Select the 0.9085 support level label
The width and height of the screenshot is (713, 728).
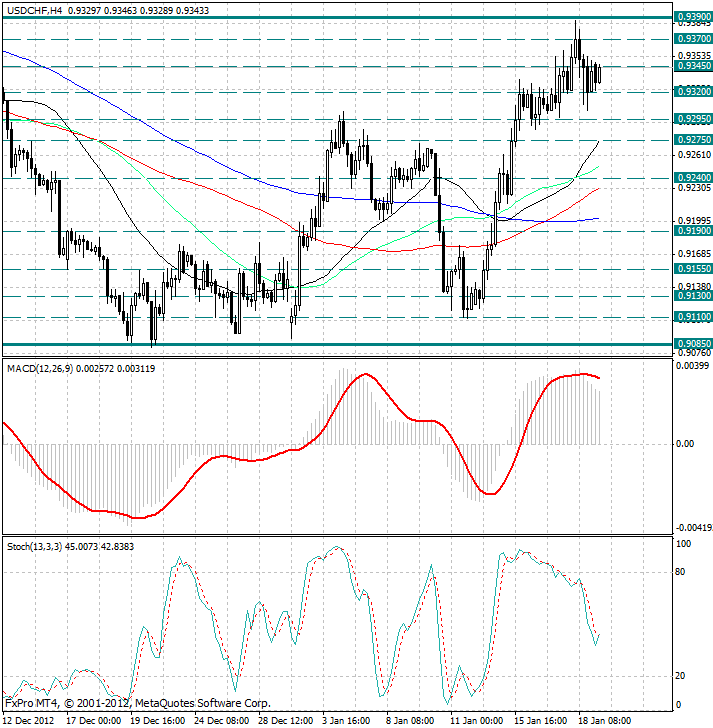pos(693,343)
